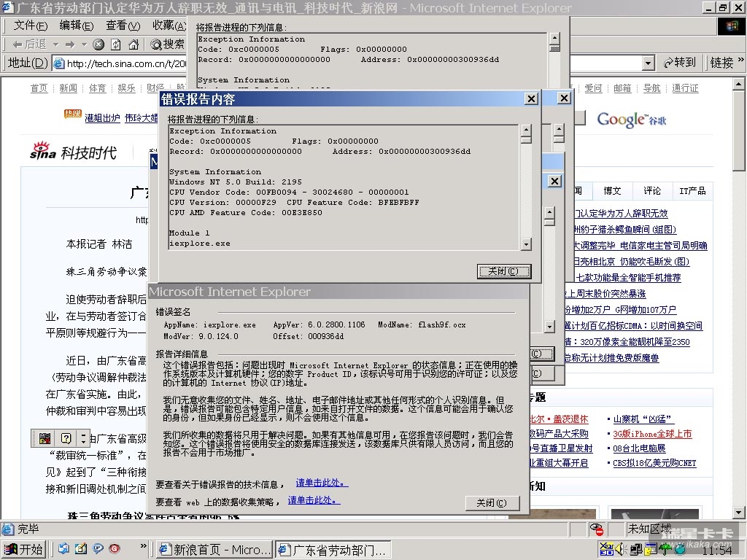The height and width of the screenshot is (560, 747).
Task: Click the privacy eye icon in status bar
Action: (x=596, y=529)
